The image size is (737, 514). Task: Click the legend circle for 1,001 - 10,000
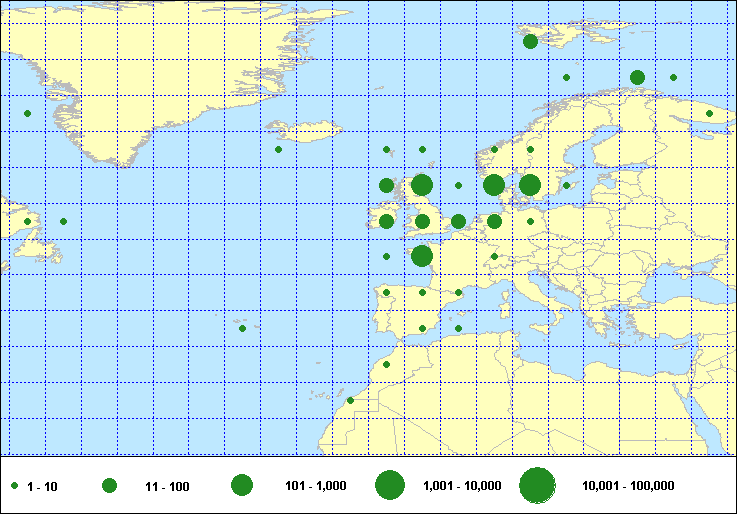390,485
